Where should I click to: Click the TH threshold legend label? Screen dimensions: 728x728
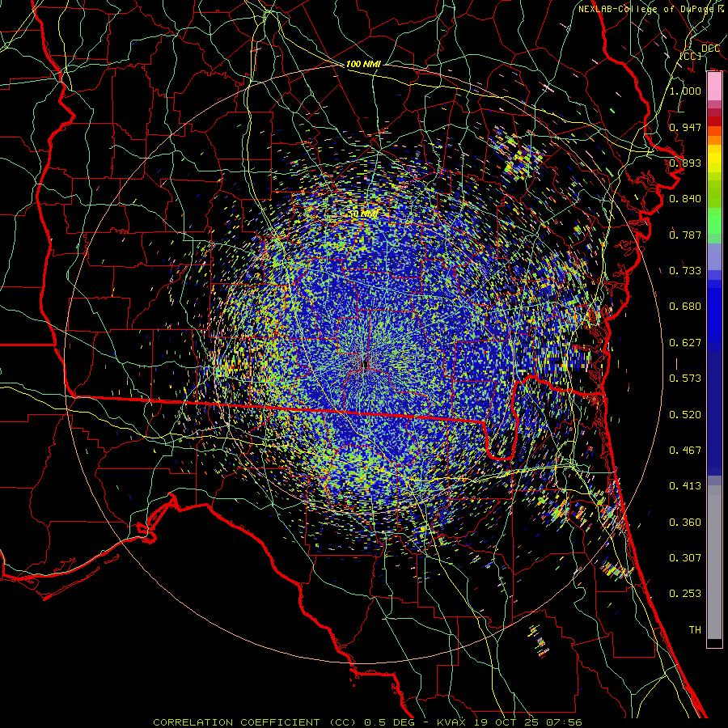695,630
